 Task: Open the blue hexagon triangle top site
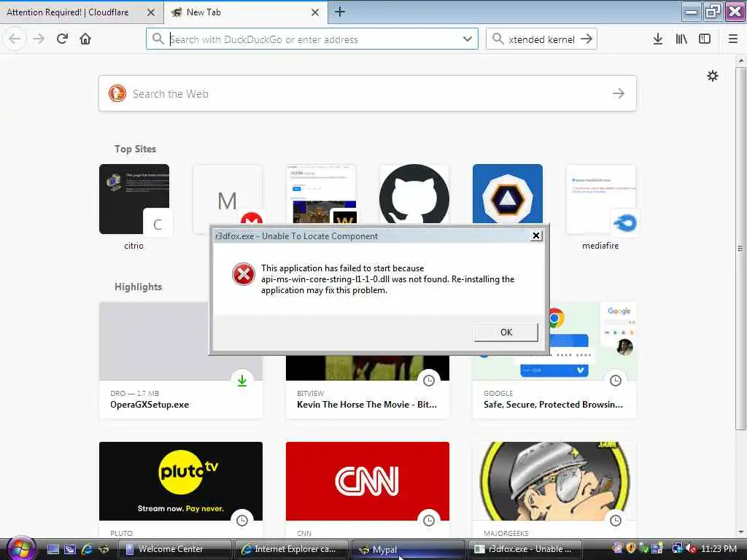click(x=508, y=194)
